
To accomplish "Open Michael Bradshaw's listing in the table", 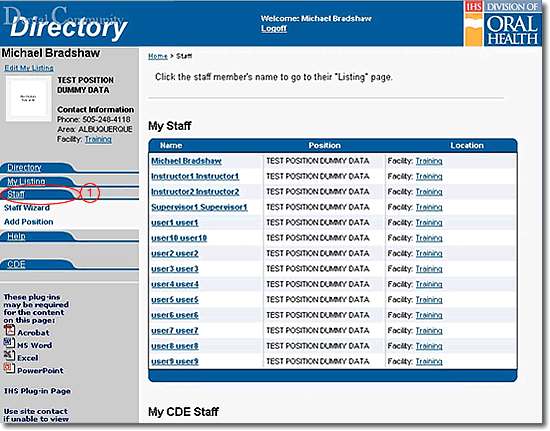I will [x=186, y=161].
